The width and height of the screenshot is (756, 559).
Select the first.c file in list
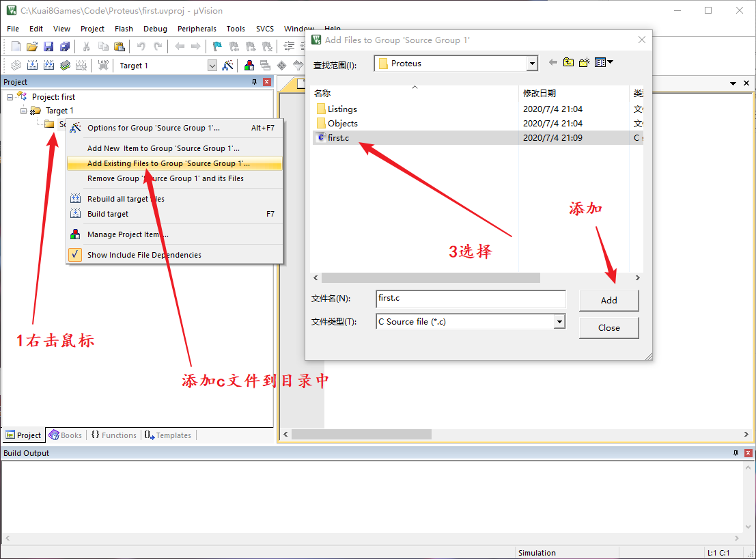[338, 138]
